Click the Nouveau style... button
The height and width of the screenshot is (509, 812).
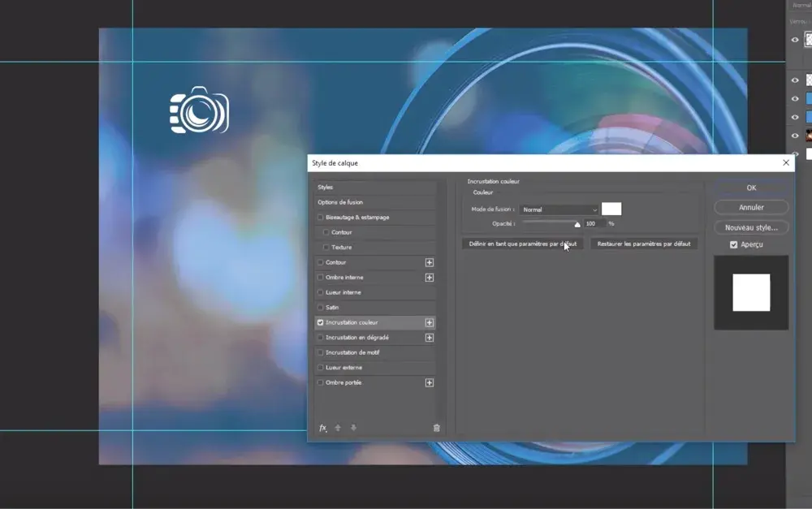tap(751, 227)
